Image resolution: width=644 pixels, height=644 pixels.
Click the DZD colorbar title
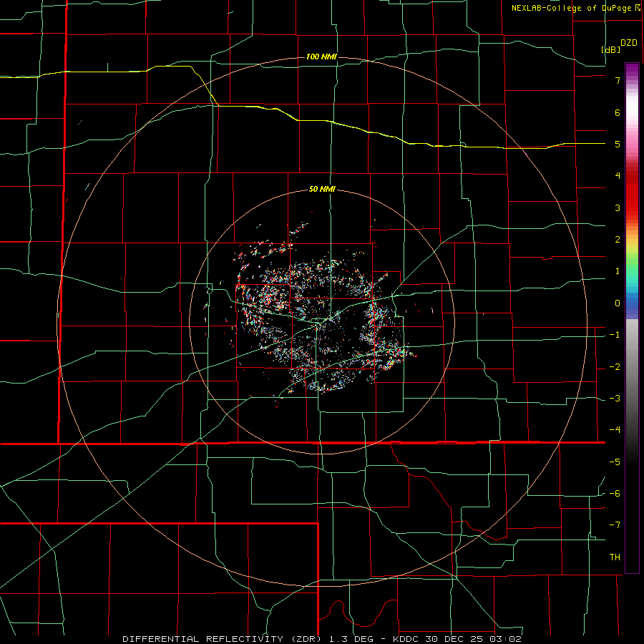click(x=629, y=43)
